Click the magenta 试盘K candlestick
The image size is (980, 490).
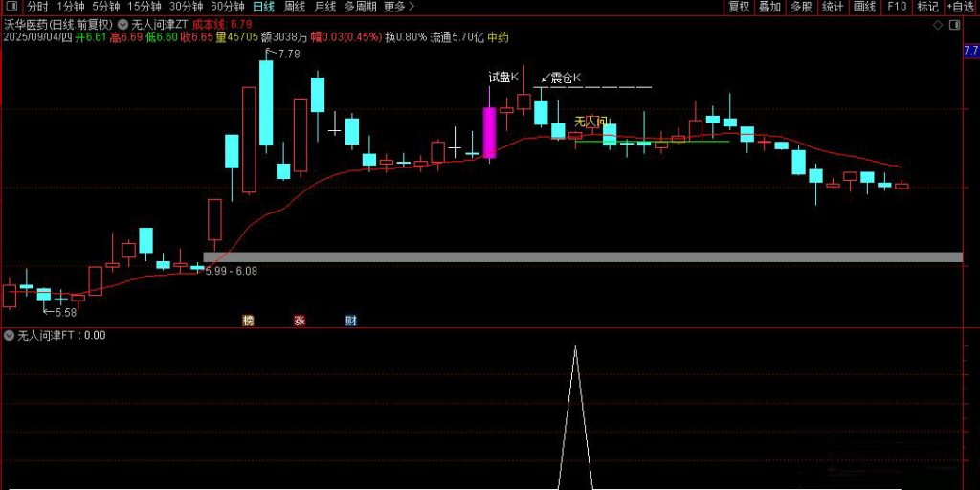489,132
